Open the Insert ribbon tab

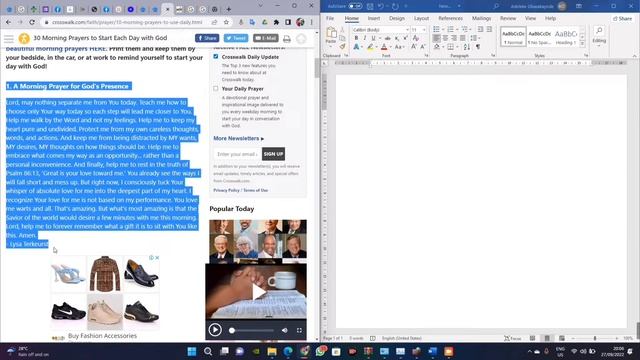[x=373, y=18]
